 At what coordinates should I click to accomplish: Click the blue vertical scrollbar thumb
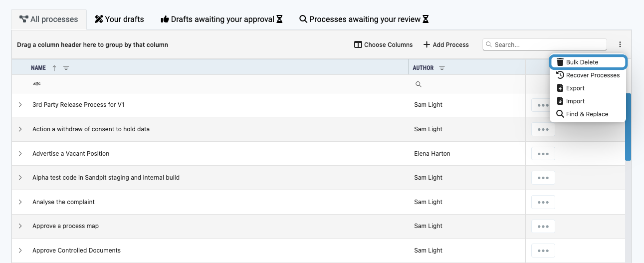(628, 127)
